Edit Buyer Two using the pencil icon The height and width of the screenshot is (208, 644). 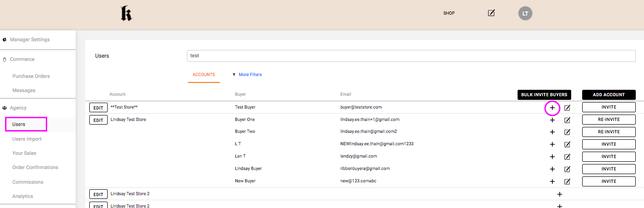(x=567, y=132)
